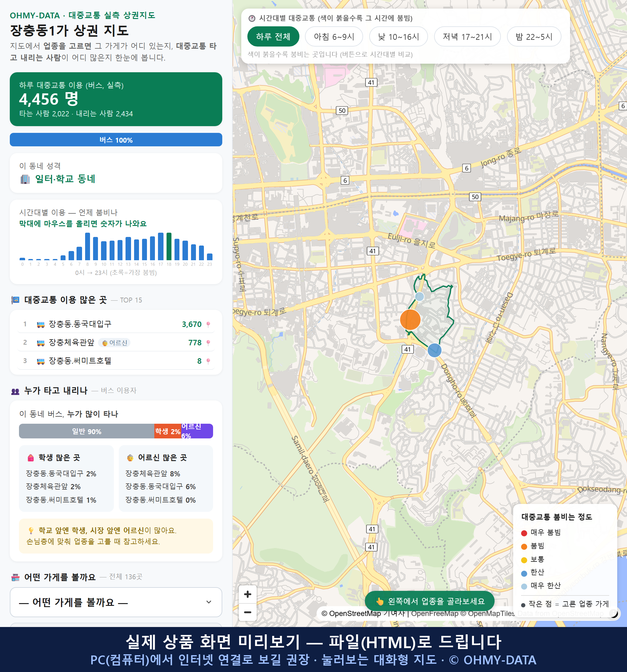Click the pin icon beside 장충동.써미트호텔 8
This screenshot has width=627, height=672.
click(x=208, y=361)
